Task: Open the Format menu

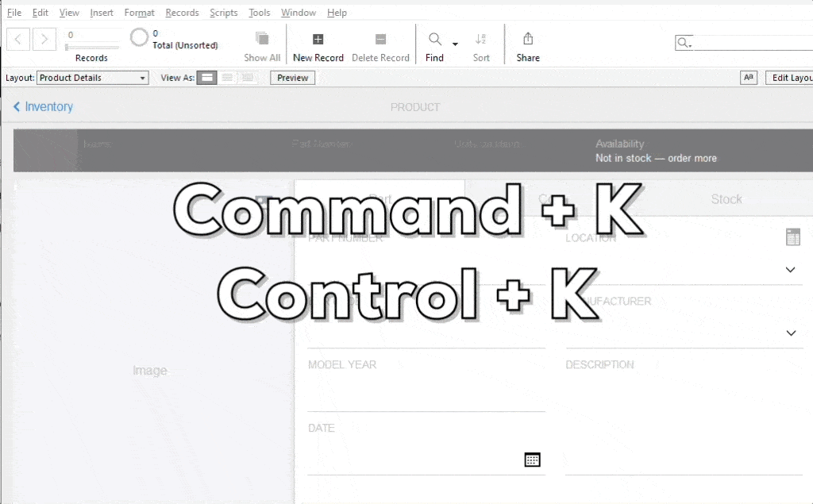Action: click(x=139, y=13)
